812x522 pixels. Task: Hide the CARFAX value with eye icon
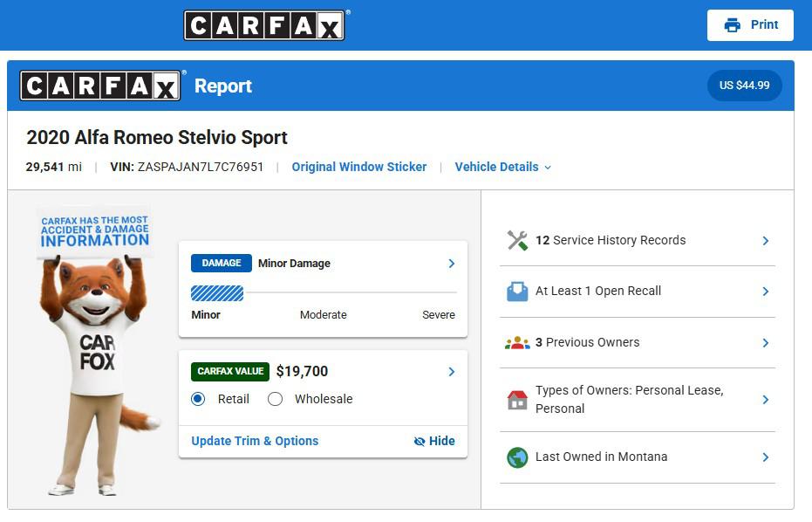coord(434,441)
